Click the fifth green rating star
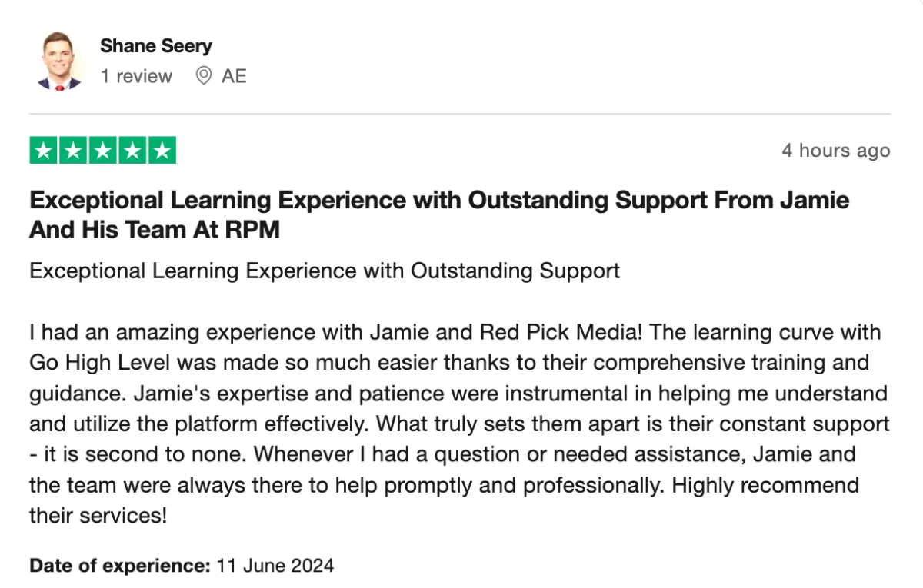923x588 pixels. [162, 151]
